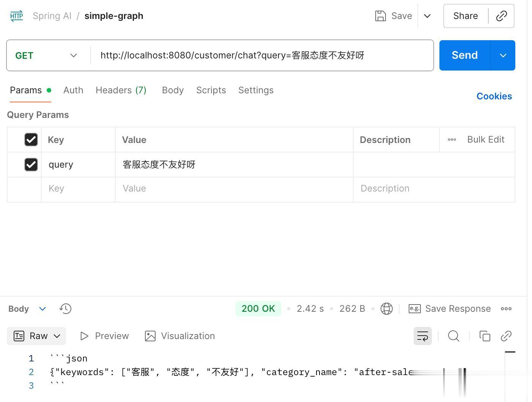Search within the response body

tap(453, 336)
